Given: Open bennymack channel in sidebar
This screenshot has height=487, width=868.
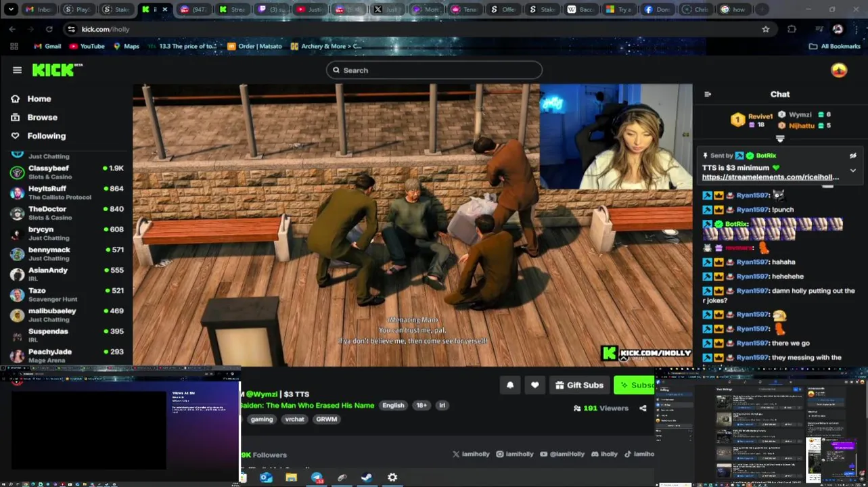Looking at the screenshot, I should point(66,254).
